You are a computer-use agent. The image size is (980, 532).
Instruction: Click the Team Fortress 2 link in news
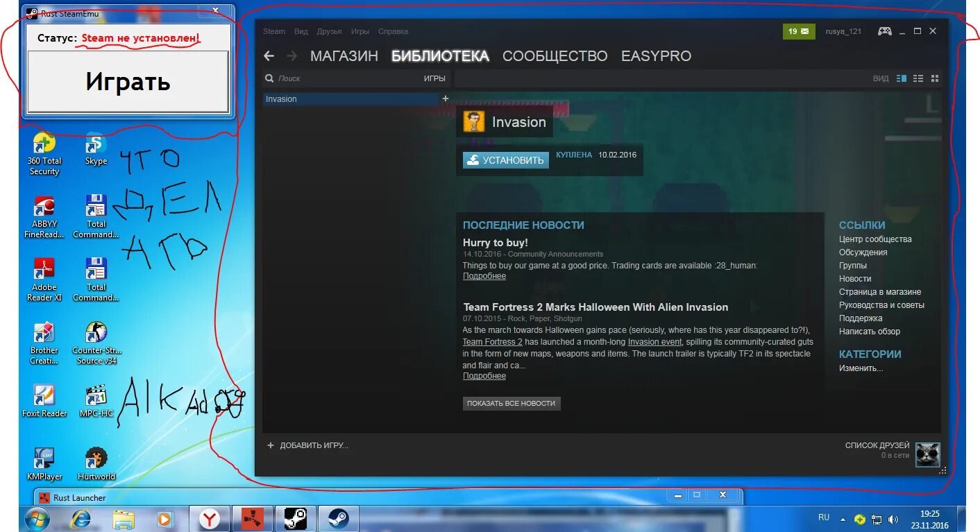[x=493, y=342]
